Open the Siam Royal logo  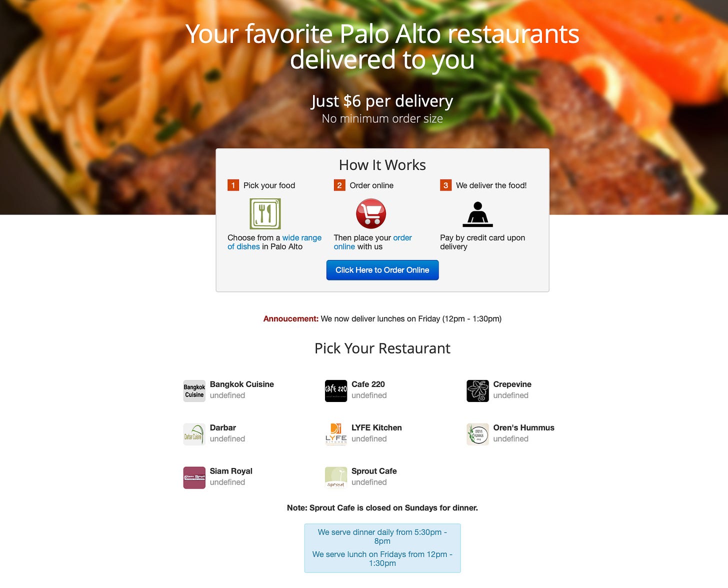pos(194,478)
